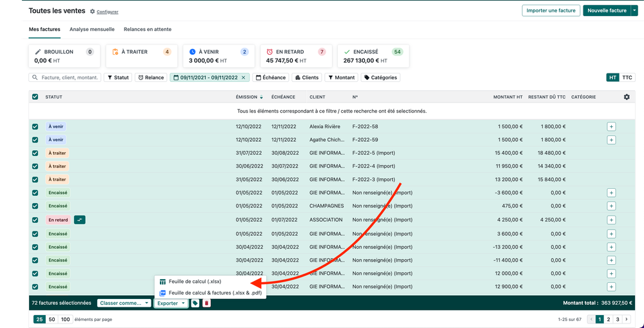Switch amounts display to TTC
The width and height of the screenshot is (644, 328).
[627, 77]
